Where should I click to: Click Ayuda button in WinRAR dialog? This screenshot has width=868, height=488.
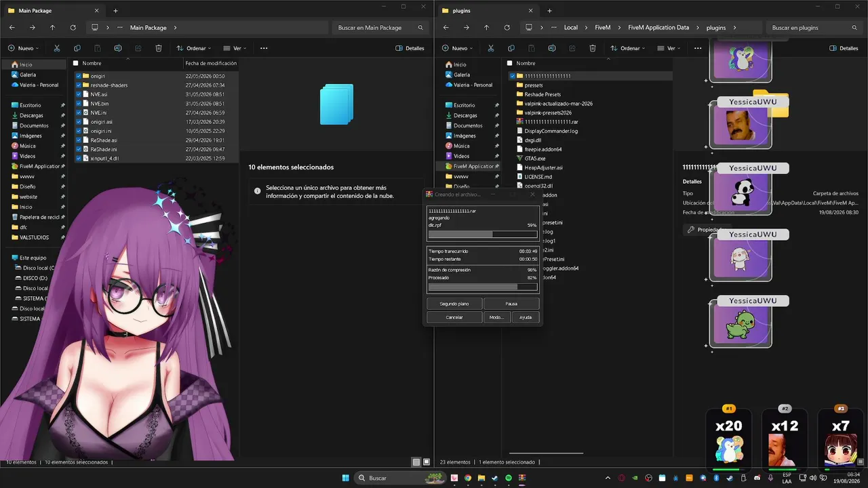pos(526,317)
